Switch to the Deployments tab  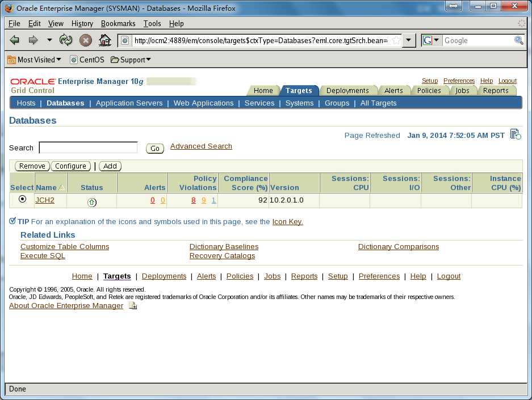(347, 91)
